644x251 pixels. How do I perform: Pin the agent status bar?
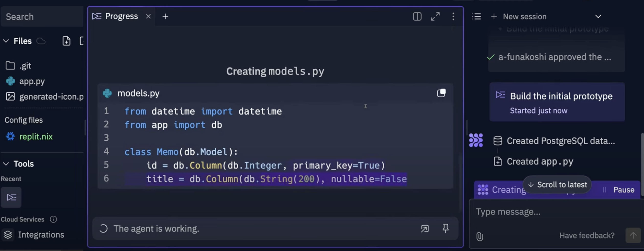click(445, 228)
